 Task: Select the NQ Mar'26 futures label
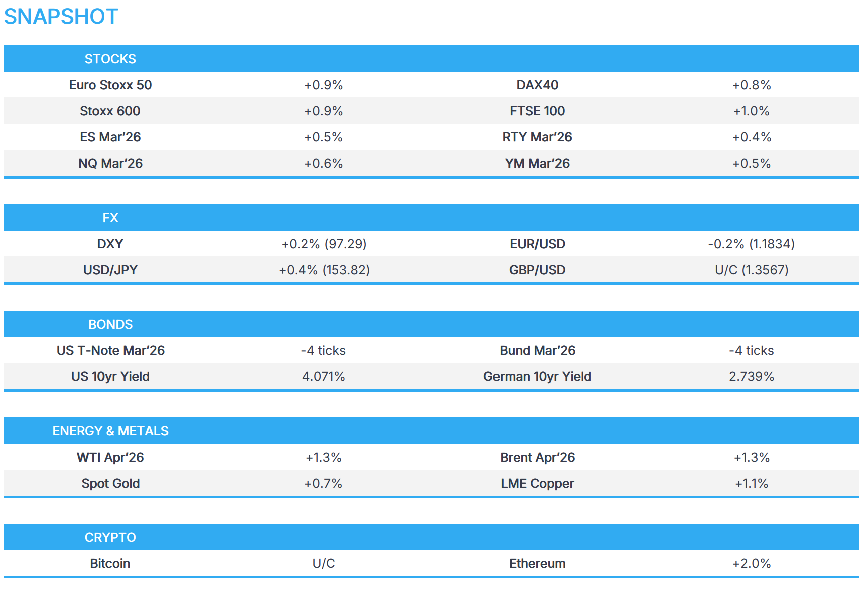[x=110, y=163]
